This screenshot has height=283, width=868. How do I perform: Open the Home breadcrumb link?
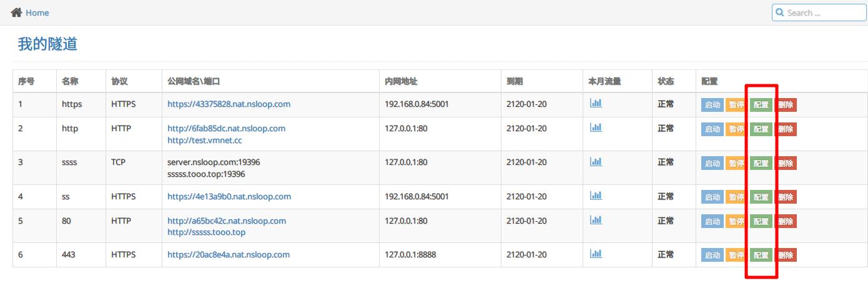[37, 12]
